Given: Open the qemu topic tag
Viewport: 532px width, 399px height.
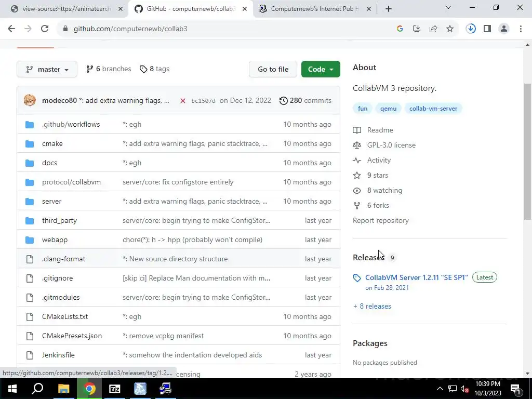Looking at the screenshot, I should [x=388, y=109].
